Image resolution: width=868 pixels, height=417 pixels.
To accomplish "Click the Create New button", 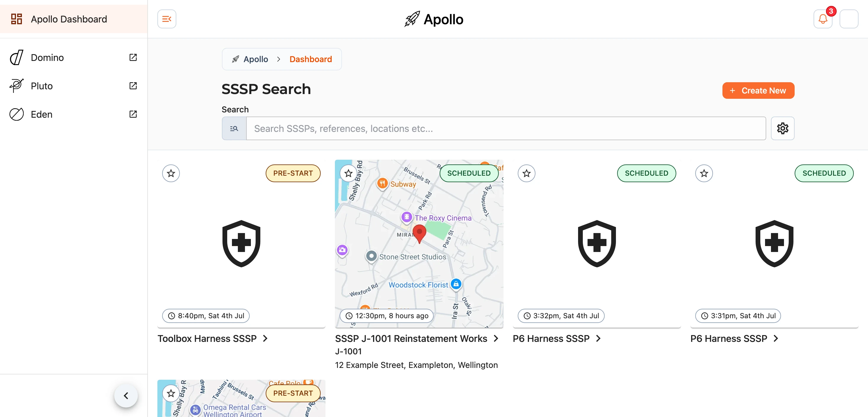I will (758, 90).
